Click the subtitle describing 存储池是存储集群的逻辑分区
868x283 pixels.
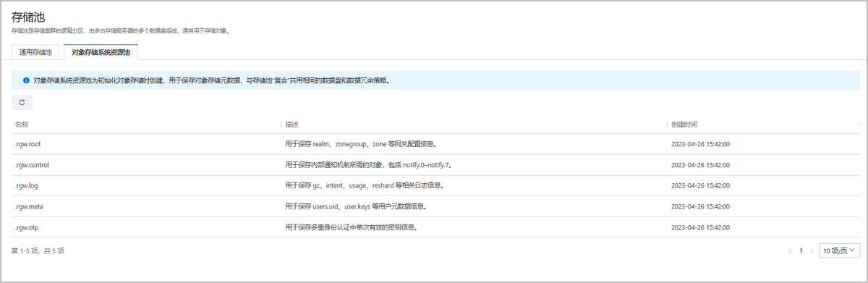click(121, 31)
